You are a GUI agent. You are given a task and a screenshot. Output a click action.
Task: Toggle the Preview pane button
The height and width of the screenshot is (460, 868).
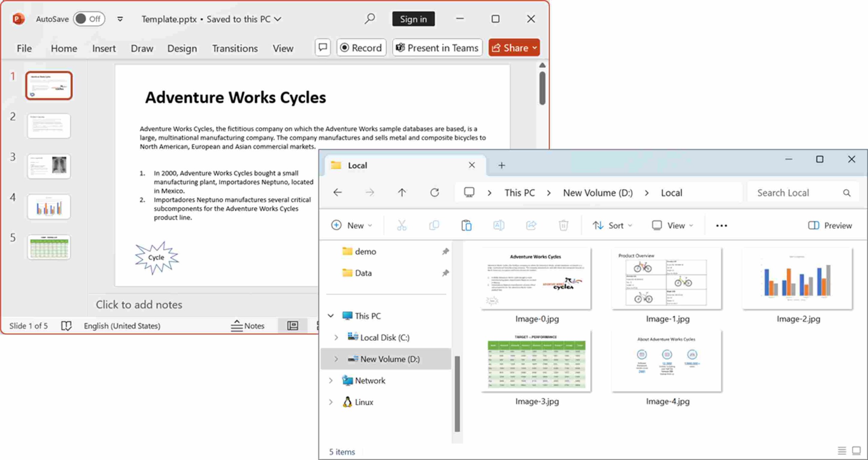pyautogui.click(x=829, y=226)
